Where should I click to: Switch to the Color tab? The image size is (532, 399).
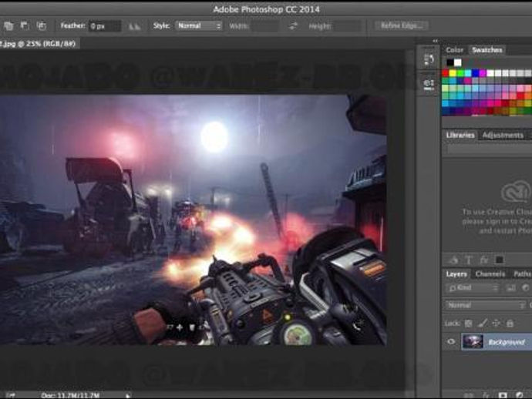pos(455,50)
